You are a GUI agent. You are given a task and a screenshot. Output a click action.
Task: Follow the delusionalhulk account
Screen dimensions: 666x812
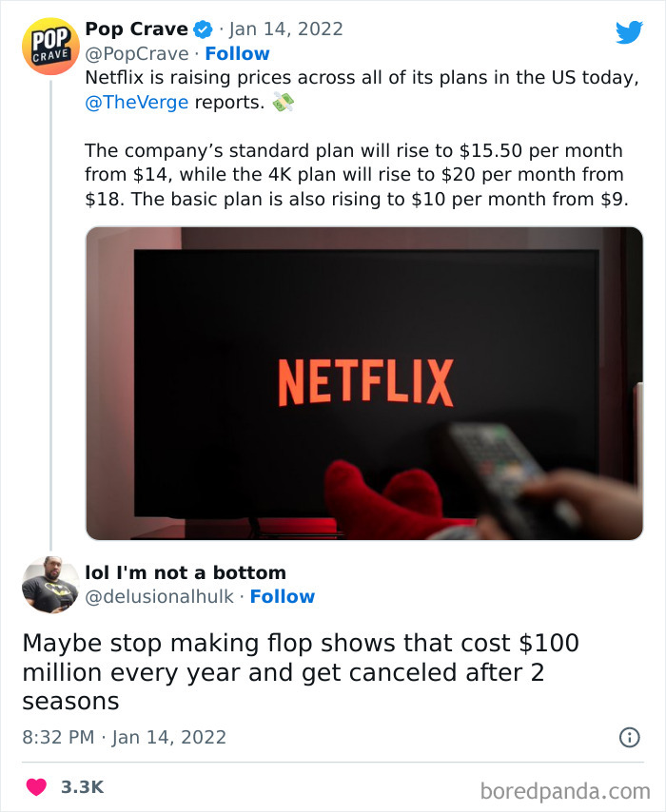[x=283, y=597]
